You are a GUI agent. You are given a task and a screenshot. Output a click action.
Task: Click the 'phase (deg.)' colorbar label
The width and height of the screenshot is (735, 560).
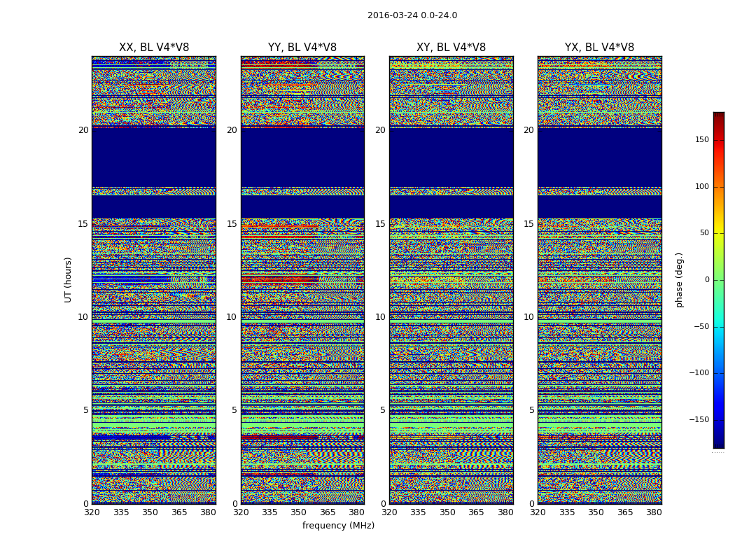(679, 280)
